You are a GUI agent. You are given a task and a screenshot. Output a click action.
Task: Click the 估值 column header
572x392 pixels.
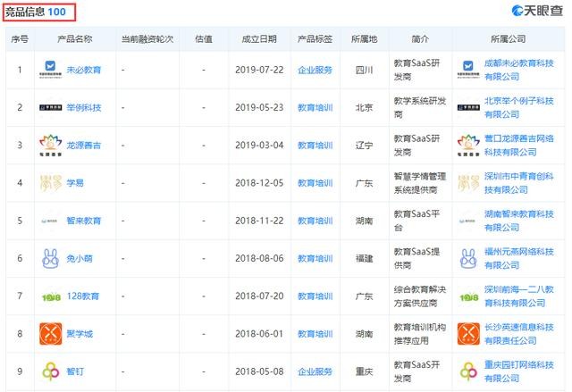click(x=204, y=39)
